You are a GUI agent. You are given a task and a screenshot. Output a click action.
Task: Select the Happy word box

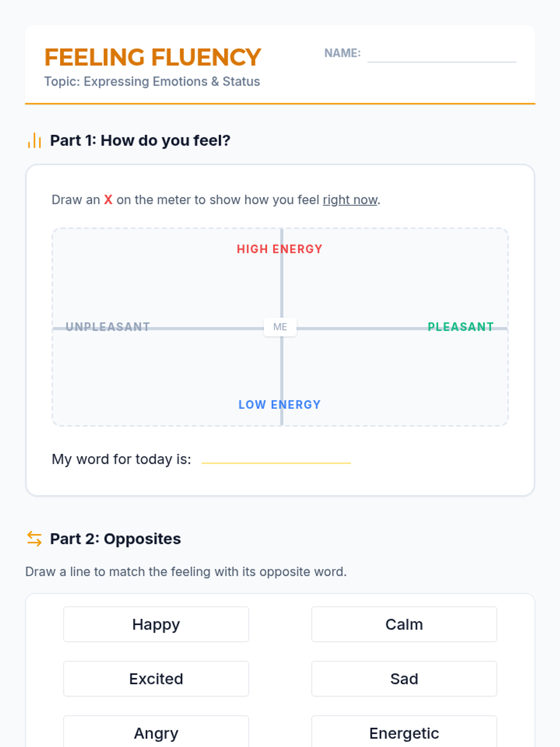click(x=156, y=624)
